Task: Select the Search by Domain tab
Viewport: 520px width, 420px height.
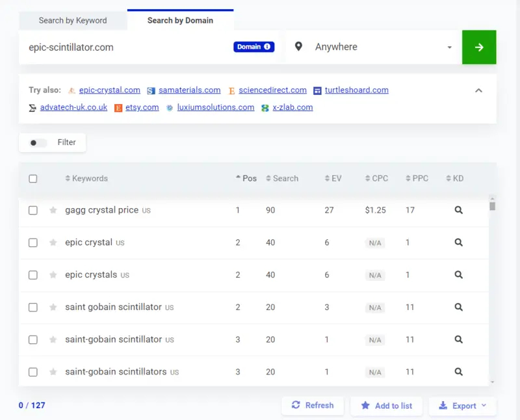Action: [x=181, y=21]
